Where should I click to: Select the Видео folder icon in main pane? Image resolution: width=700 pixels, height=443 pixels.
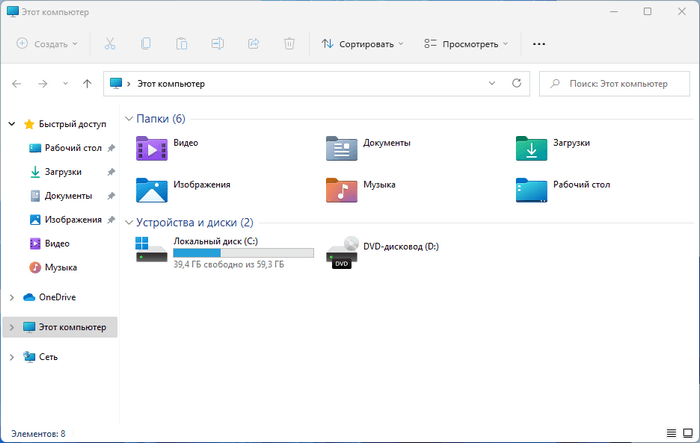(152, 148)
